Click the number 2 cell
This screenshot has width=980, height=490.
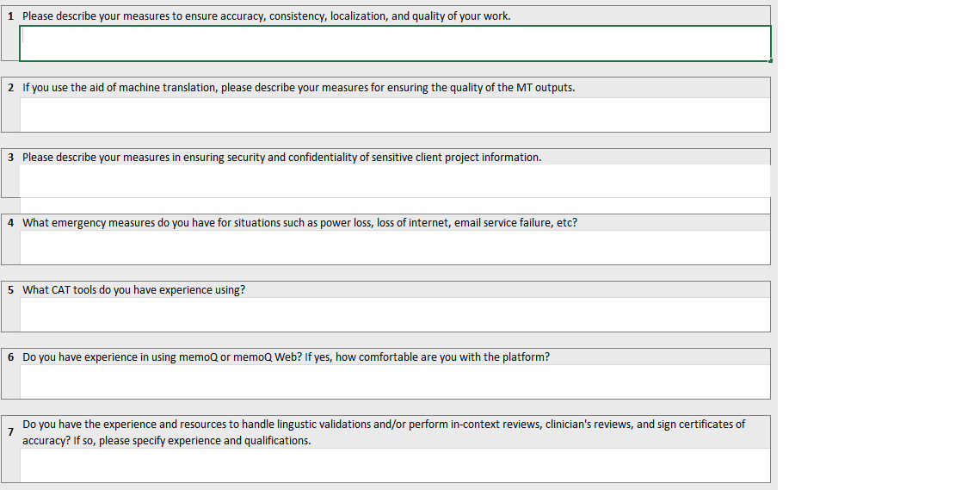10,88
